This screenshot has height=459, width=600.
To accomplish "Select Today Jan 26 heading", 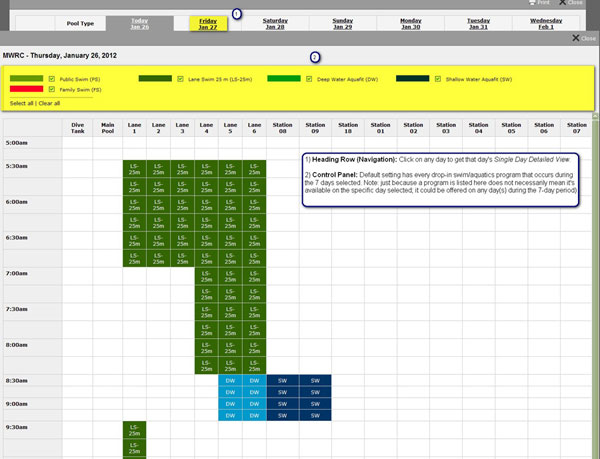I will 140,23.
